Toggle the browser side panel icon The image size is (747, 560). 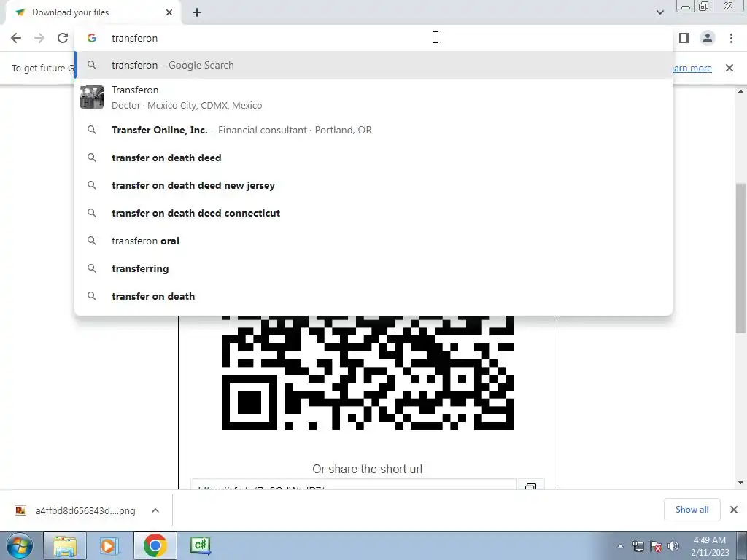(684, 38)
